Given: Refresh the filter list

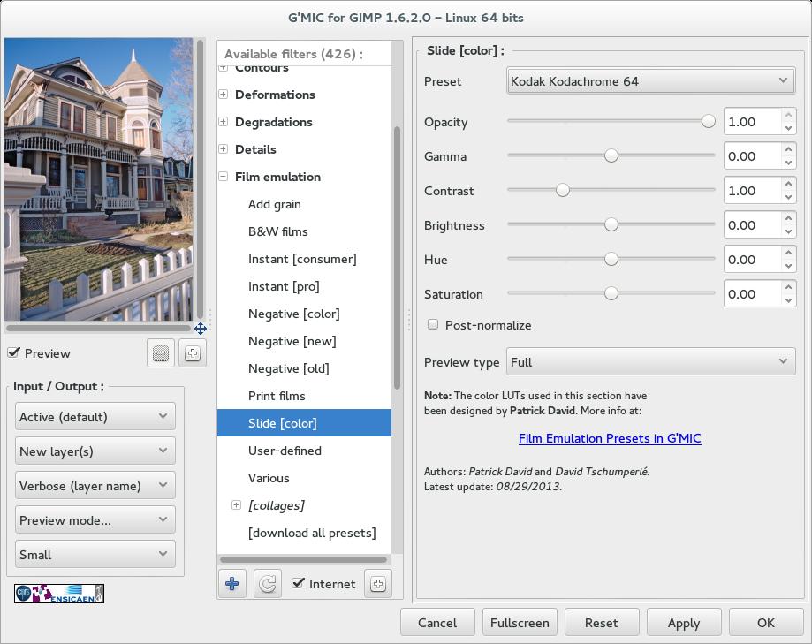Looking at the screenshot, I should pos(267,584).
